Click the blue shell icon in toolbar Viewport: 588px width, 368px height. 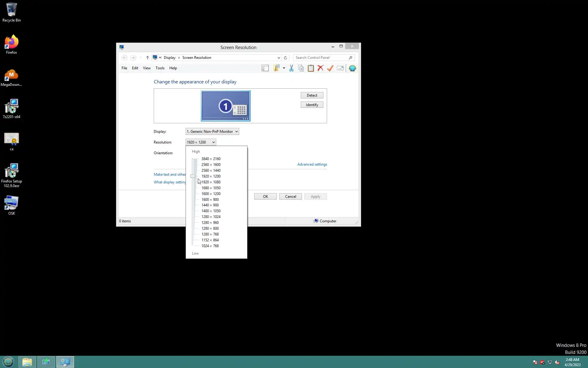pos(352,68)
